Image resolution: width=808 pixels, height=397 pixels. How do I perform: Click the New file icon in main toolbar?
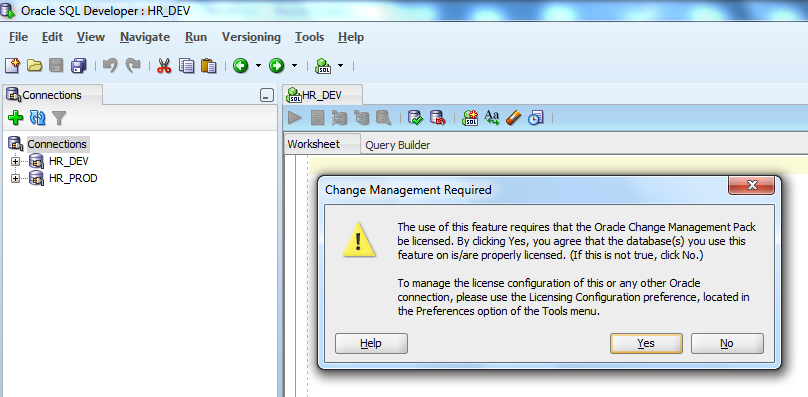pos(12,65)
